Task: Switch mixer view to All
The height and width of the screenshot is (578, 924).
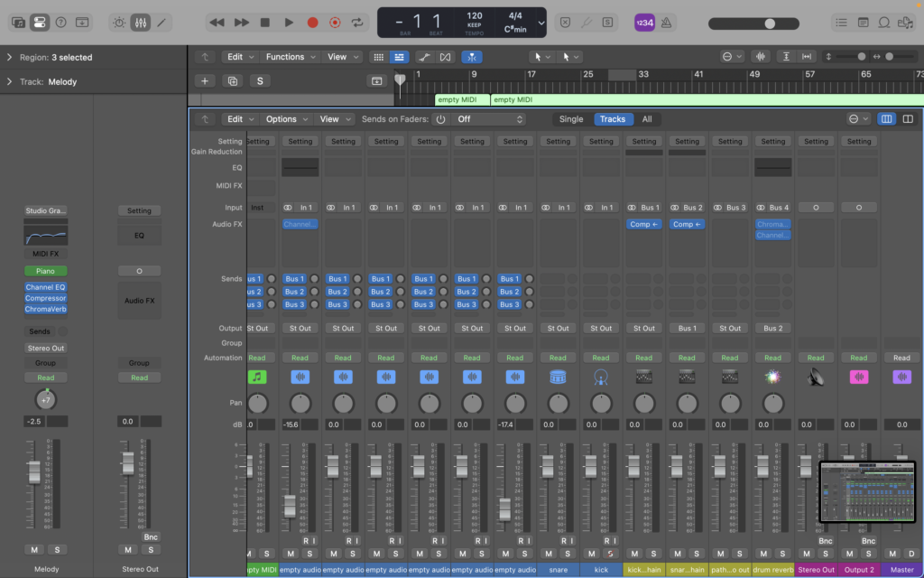Action: tap(646, 119)
